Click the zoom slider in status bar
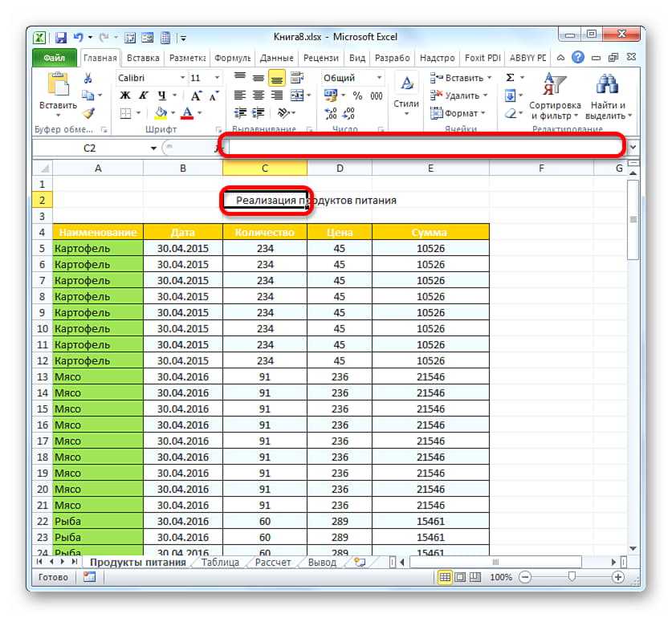 [571, 577]
